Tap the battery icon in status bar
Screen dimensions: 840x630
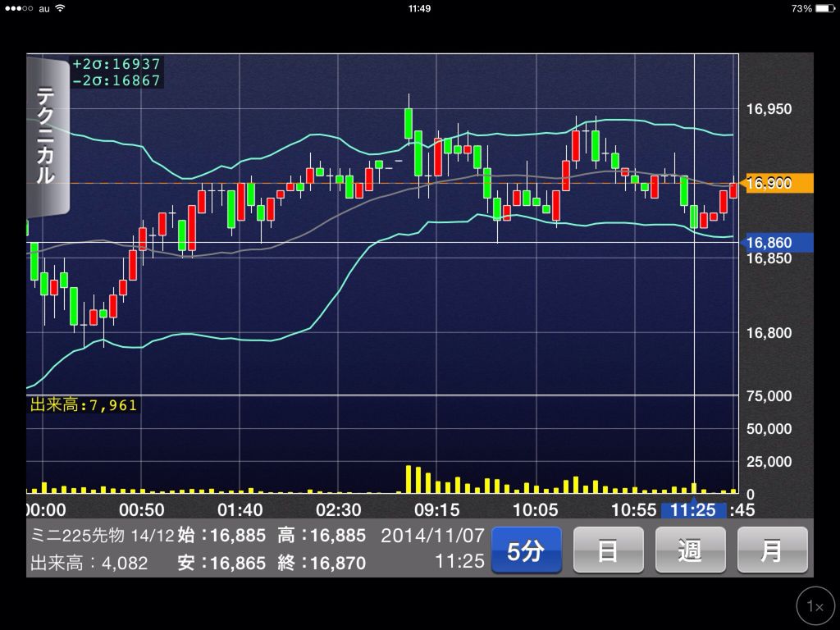[x=825, y=8]
